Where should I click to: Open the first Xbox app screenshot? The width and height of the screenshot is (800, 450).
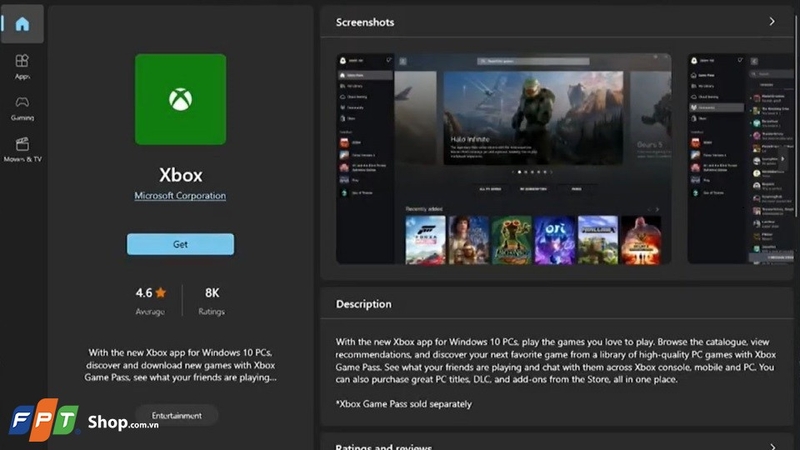pos(504,159)
